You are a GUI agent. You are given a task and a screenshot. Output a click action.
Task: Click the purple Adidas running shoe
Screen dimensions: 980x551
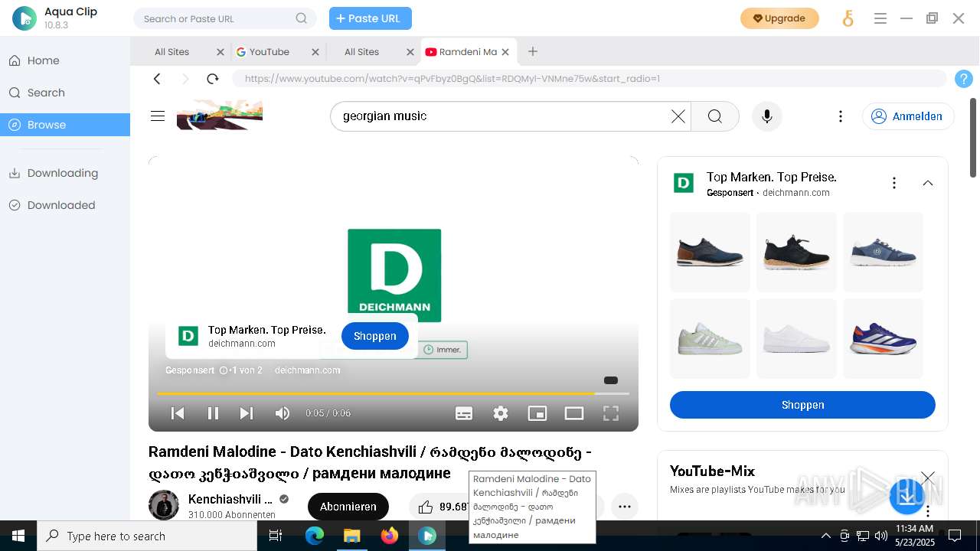point(883,338)
